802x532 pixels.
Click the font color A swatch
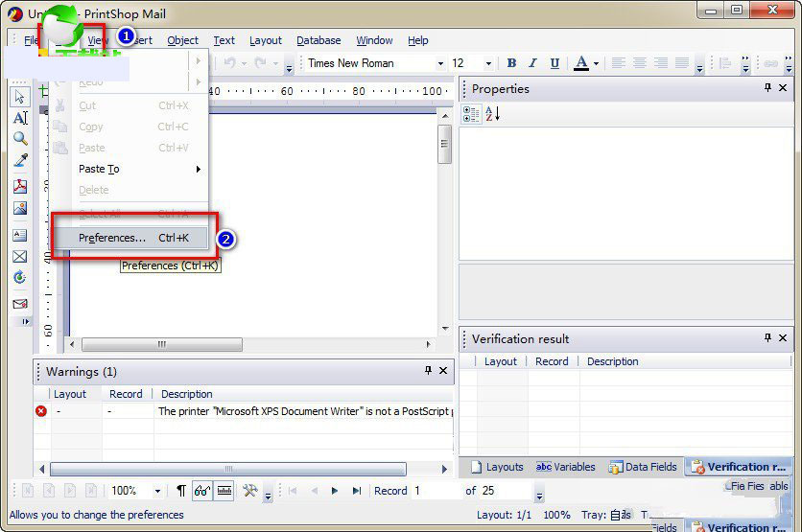click(x=581, y=63)
